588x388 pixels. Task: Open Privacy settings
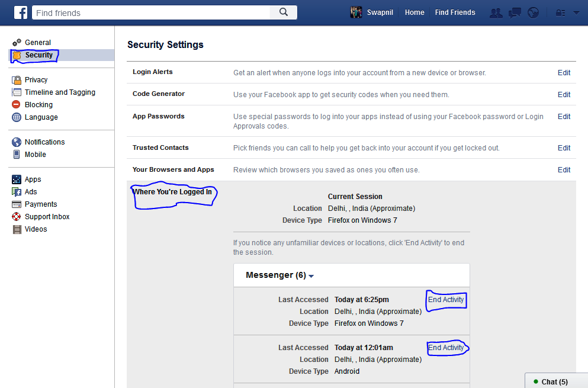click(x=36, y=80)
